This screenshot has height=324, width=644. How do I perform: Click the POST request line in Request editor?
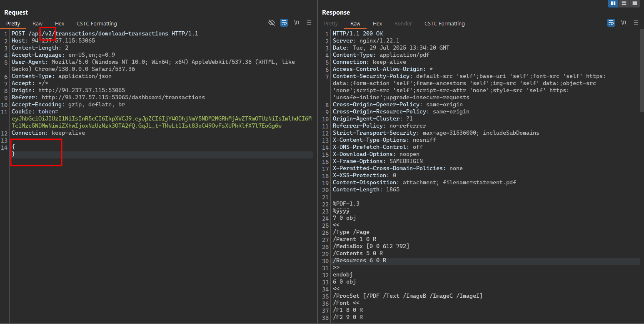coord(105,33)
